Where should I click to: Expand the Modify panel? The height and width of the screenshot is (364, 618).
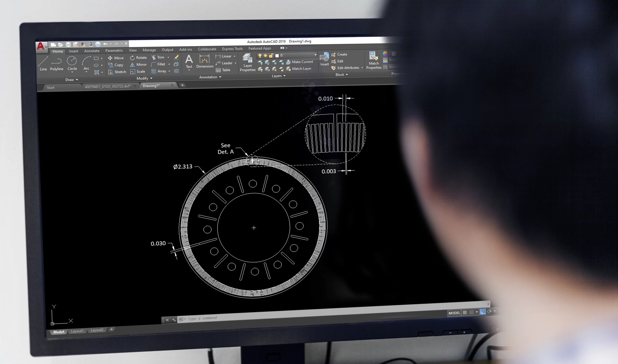click(144, 78)
